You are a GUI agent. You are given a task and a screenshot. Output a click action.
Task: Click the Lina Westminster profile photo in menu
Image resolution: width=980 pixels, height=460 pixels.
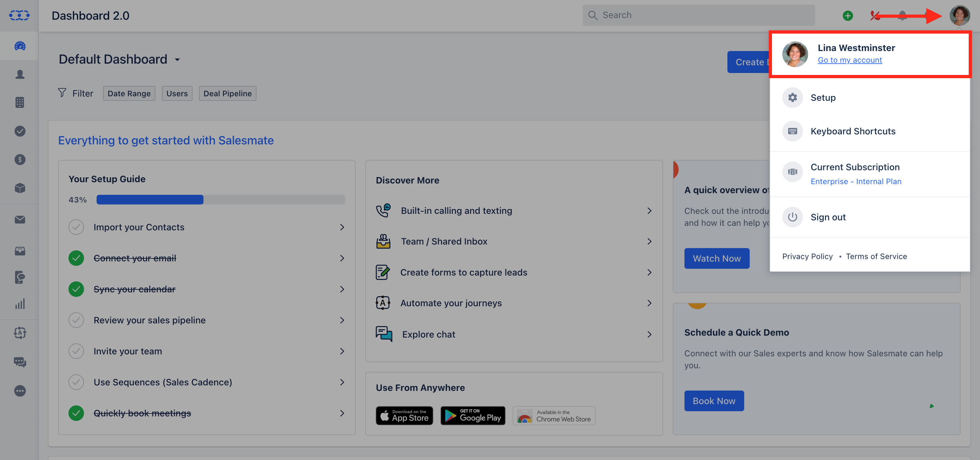[795, 54]
